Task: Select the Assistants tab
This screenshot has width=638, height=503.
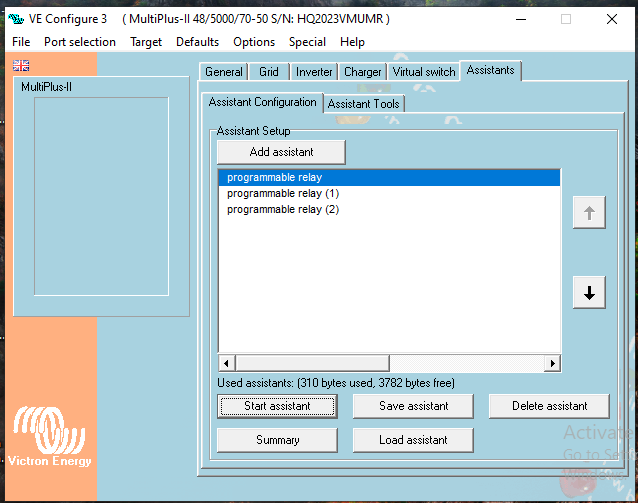Action: (x=490, y=70)
